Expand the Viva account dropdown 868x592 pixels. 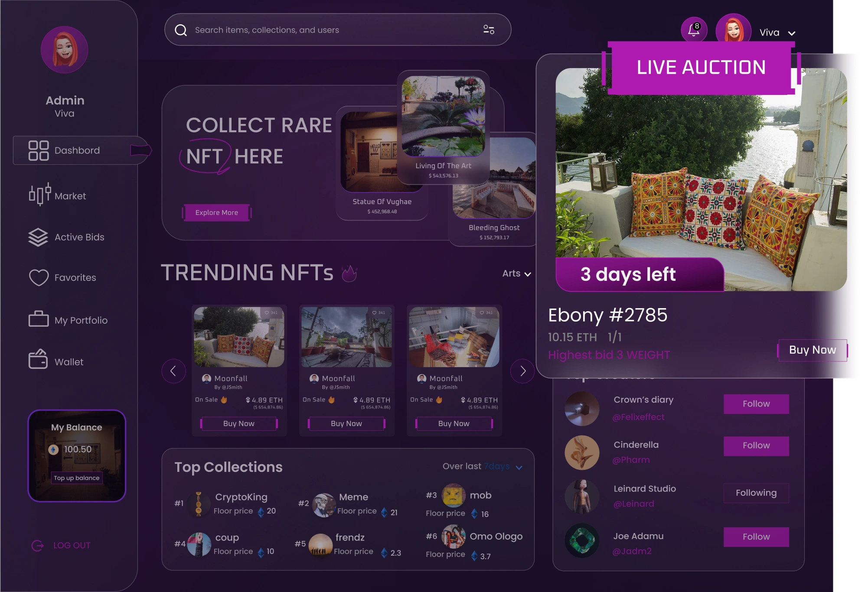point(792,33)
